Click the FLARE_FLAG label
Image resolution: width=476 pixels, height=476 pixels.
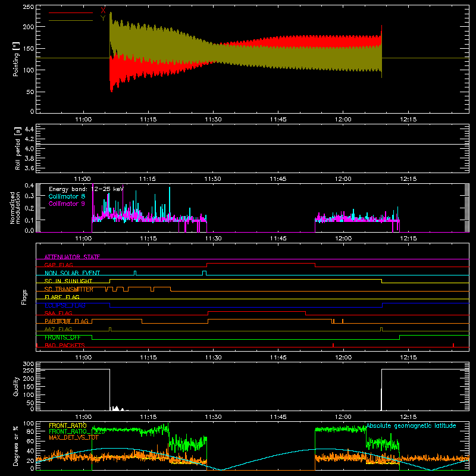click(x=62, y=297)
